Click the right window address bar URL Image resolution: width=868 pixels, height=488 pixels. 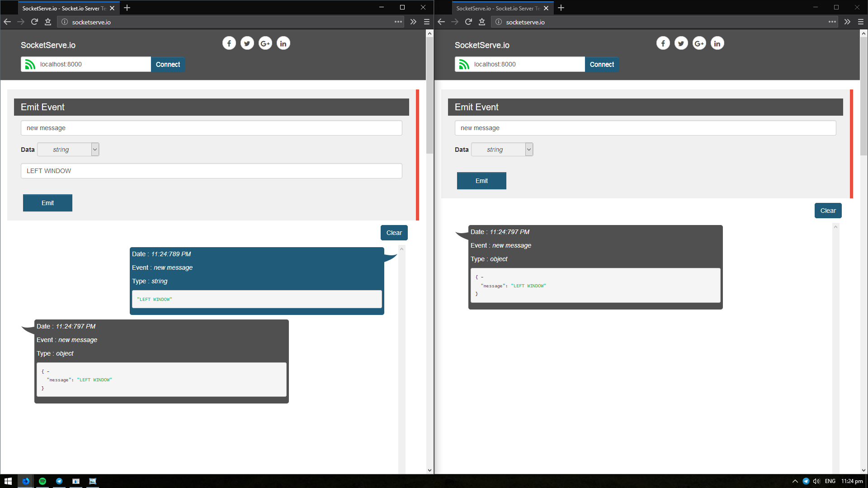click(525, 22)
